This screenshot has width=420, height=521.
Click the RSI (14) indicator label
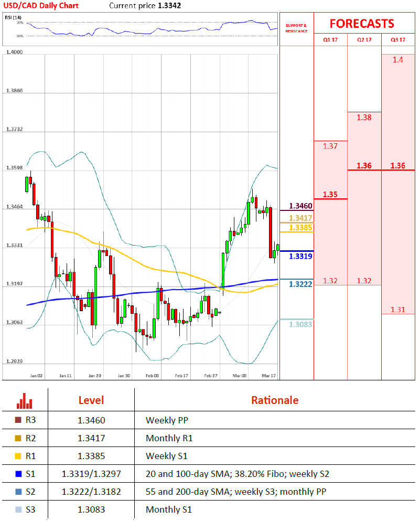click(13, 17)
